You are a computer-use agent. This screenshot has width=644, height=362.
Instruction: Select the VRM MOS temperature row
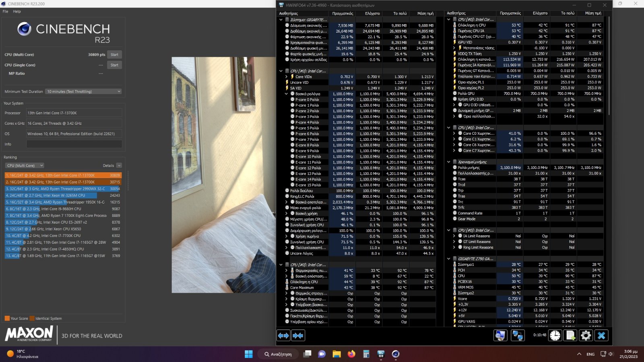[525, 287]
